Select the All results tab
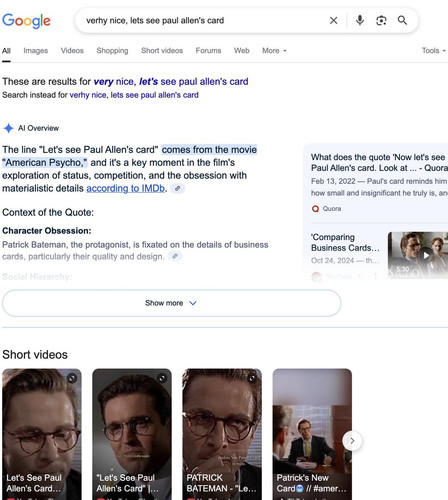This screenshot has width=448, height=500. (x=6, y=51)
